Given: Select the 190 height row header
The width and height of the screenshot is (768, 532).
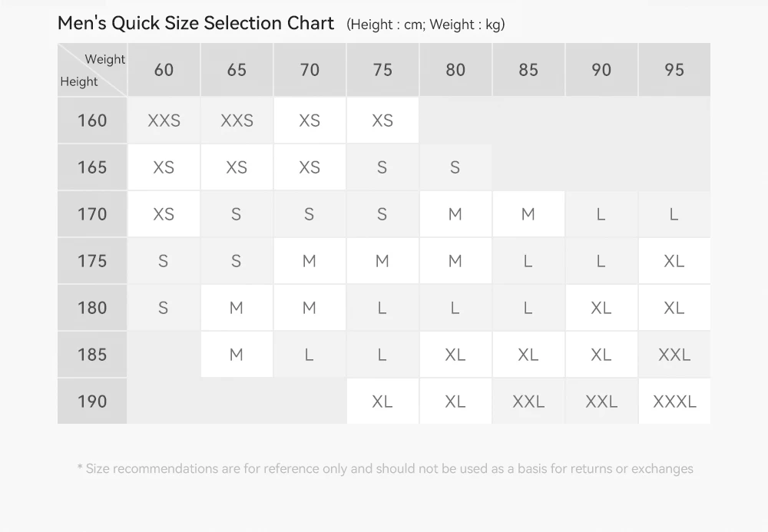Looking at the screenshot, I should pos(92,401).
